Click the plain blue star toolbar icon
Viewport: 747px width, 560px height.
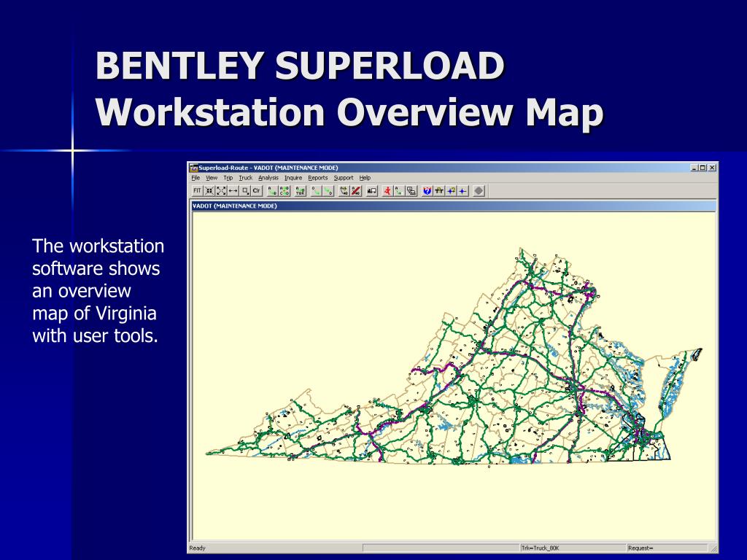[x=462, y=190]
